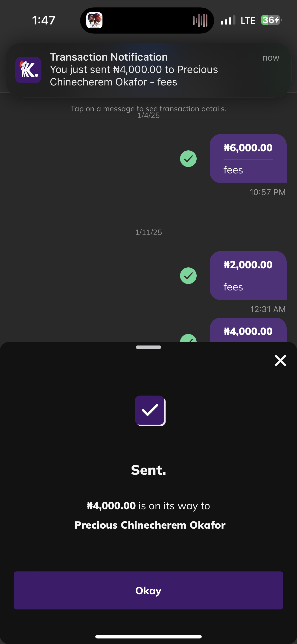Viewport: 297px width, 644px height.
Task: Tap the 1:47 clock in status bar
Action: click(x=44, y=20)
